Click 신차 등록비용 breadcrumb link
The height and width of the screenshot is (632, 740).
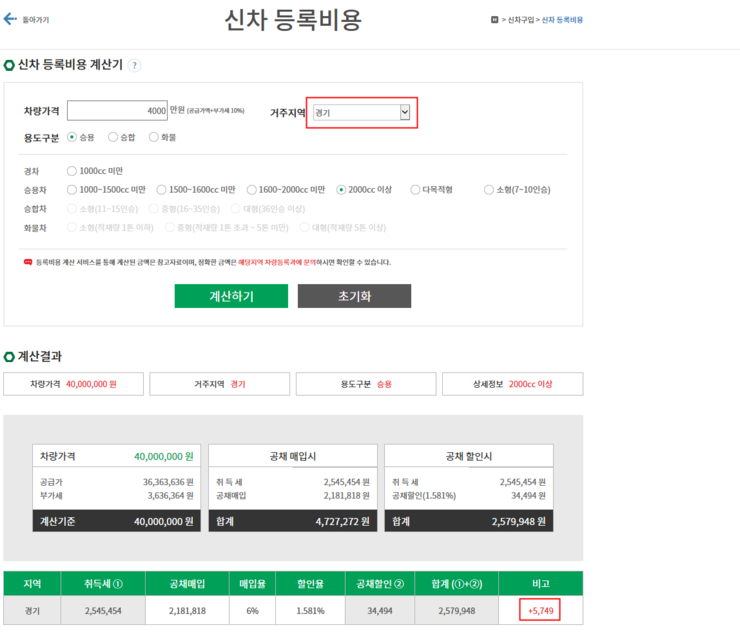(x=563, y=20)
